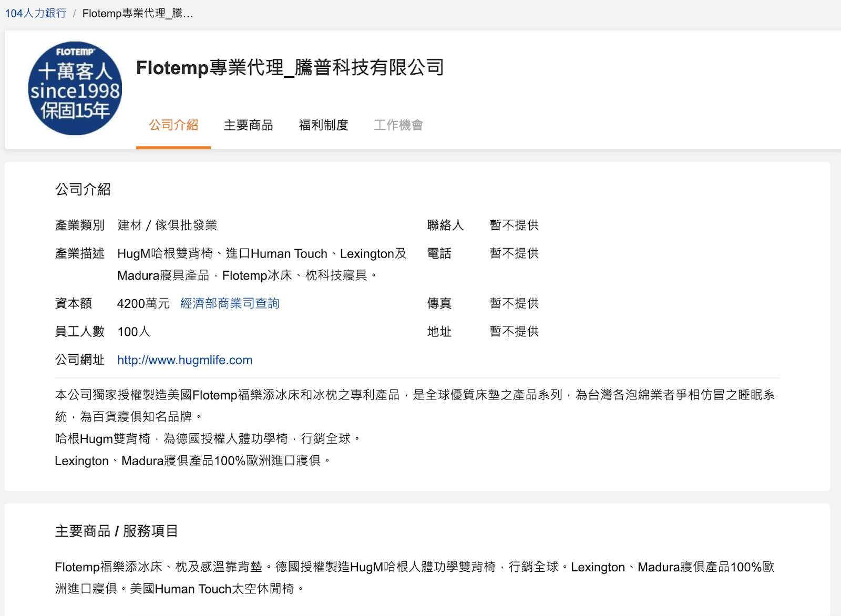Click the 傳真 label
The height and width of the screenshot is (616, 841).
(439, 303)
